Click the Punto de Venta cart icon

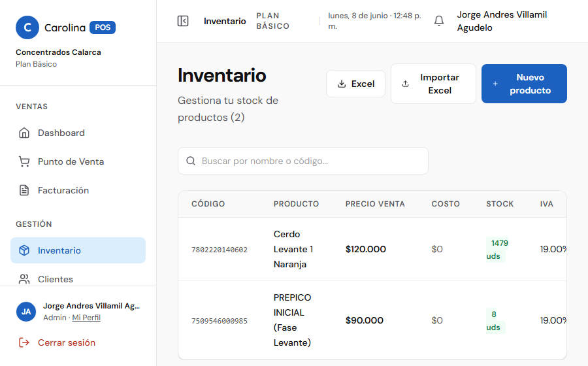point(24,161)
